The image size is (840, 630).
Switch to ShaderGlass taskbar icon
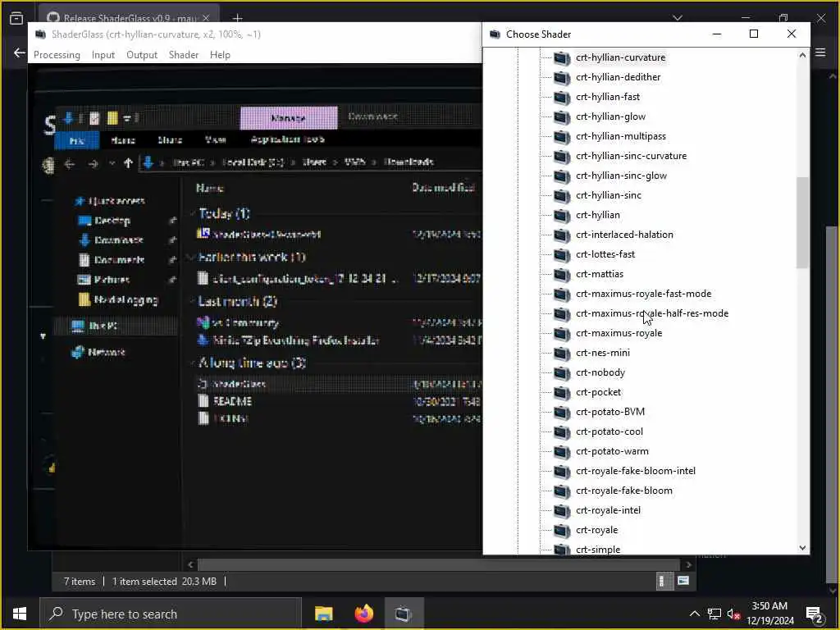(404, 614)
